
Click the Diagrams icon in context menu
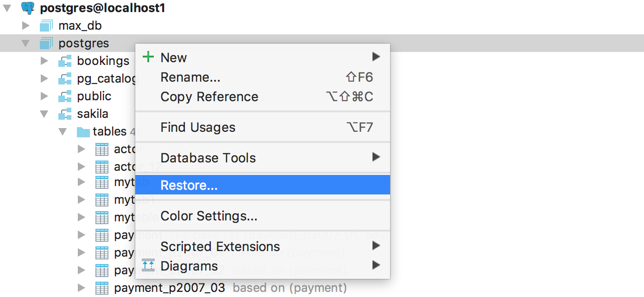pyautogui.click(x=148, y=266)
